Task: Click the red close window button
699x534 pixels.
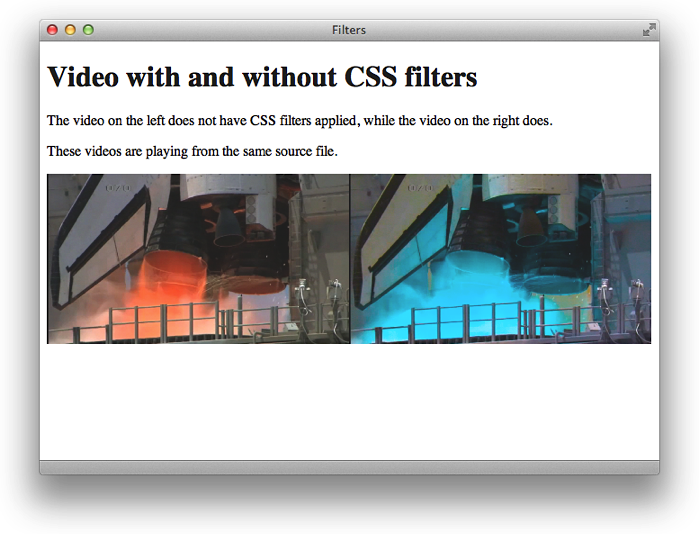Action: [52, 30]
